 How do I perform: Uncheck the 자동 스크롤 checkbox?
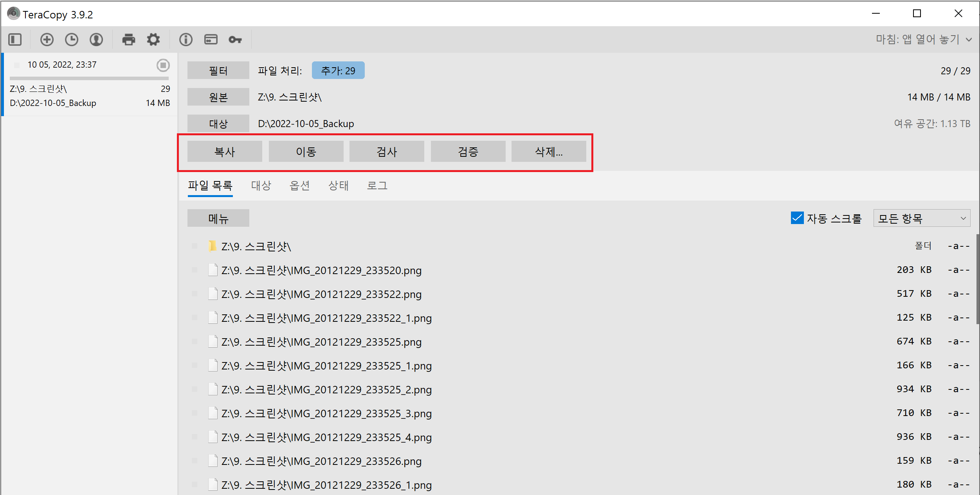797,218
